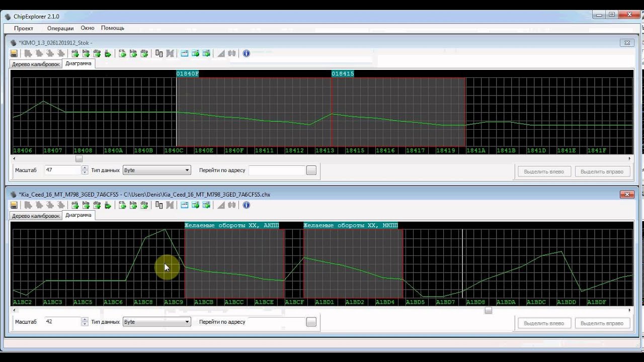The image size is (644, 362).
Task: Save project in KIMO window toolbar
Action: 14,53
